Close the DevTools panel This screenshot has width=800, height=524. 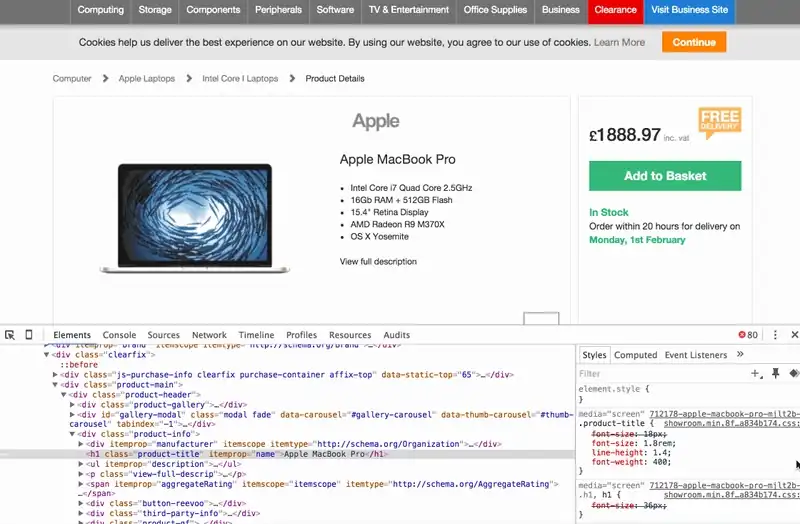tap(794, 335)
